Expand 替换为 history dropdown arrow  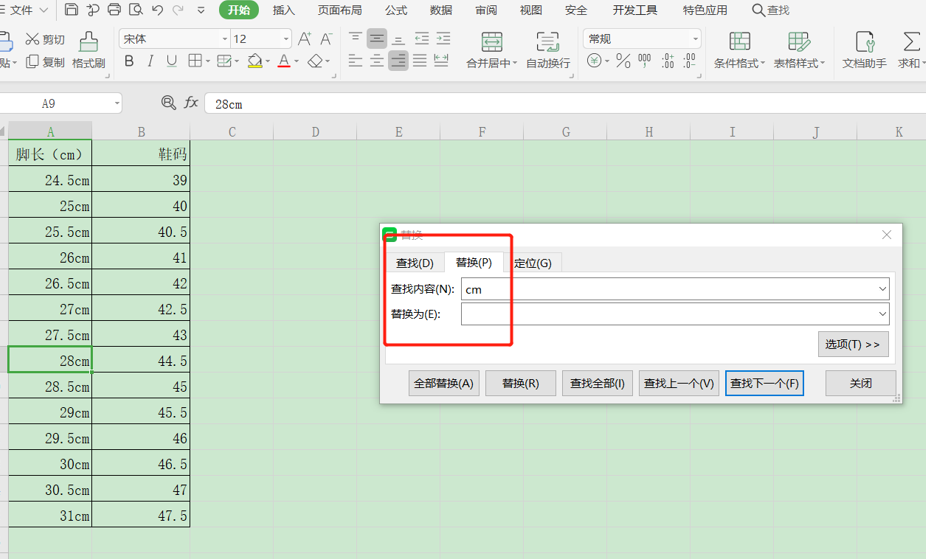882,313
